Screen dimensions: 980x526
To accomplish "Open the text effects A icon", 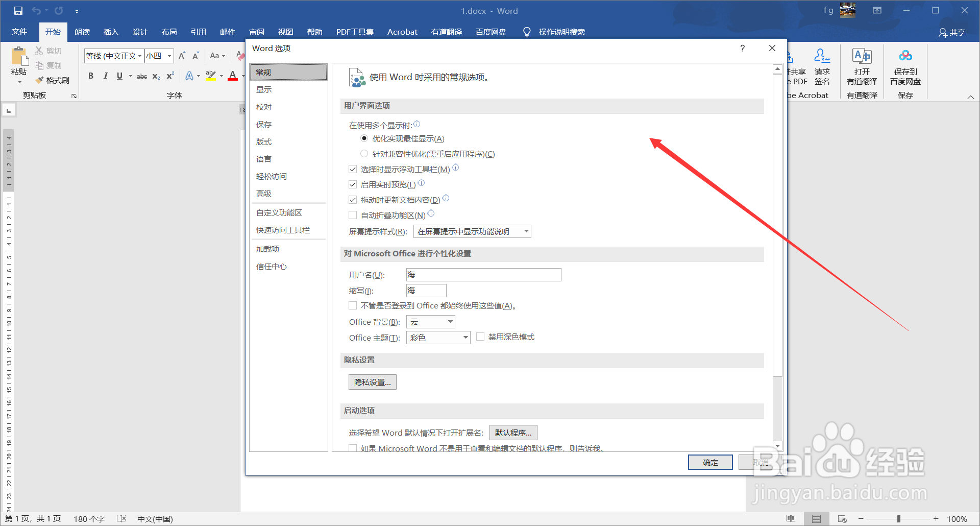I will click(x=189, y=76).
